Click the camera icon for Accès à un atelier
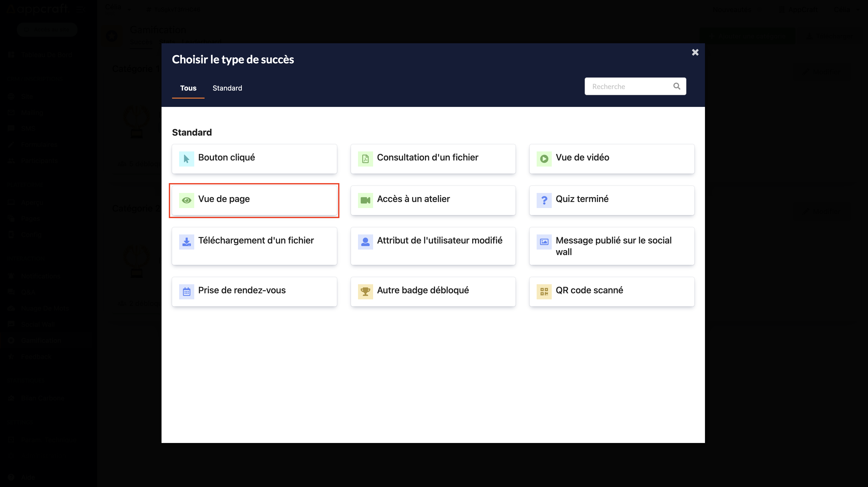The width and height of the screenshot is (868, 487). pos(366,199)
